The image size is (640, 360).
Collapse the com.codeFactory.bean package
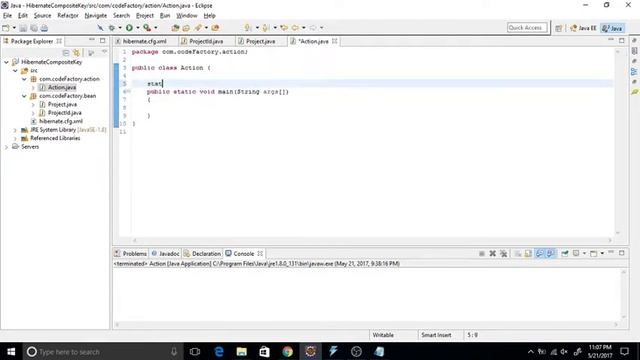coord(24,96)
